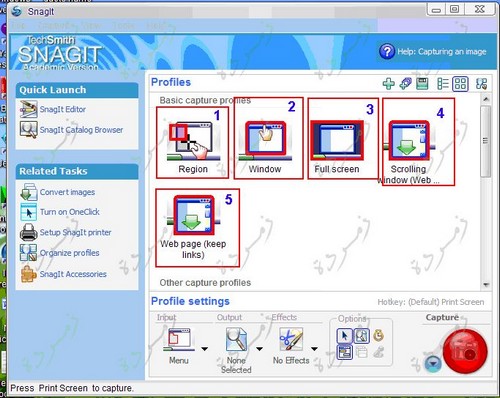
Task: Click the save profile floppy disk icon
Action: 422,84
